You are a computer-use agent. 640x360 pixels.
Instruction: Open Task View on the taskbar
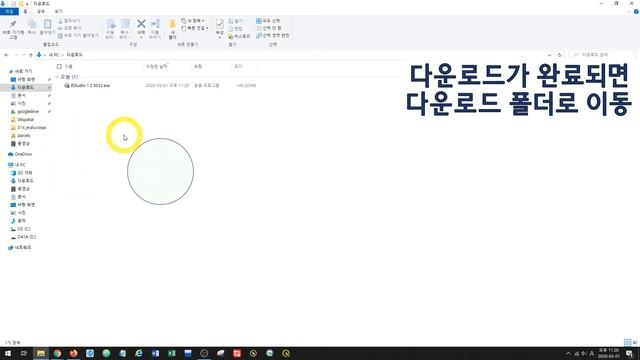click(24, 353)
